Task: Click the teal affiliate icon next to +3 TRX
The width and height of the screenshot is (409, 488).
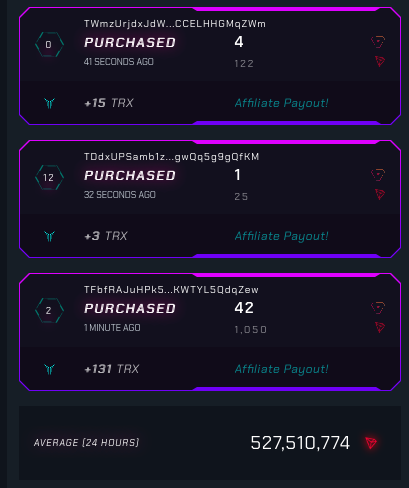Action: point(50,236)
